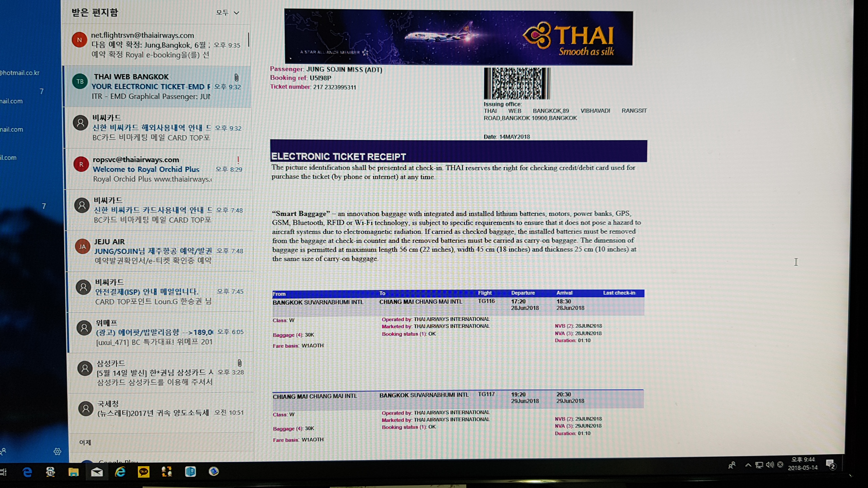Open the 모두 filter dropdown
The image size is (868, 488).
click(228, 13)
